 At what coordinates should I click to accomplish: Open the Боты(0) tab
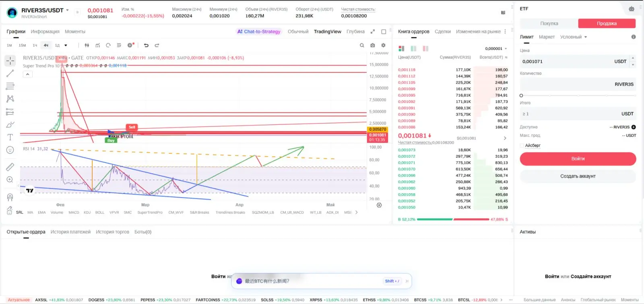(143, 232)
